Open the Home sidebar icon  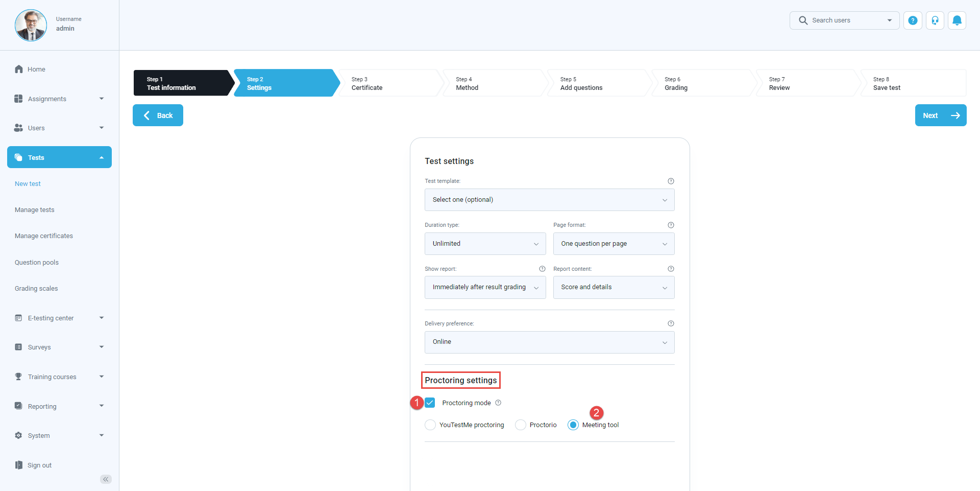point(18,69)
